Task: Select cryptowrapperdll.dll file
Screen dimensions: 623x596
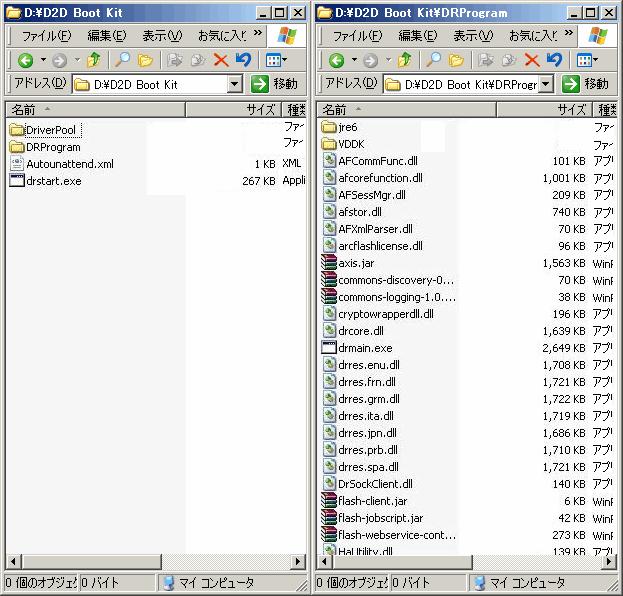Action: coord(377,314)
